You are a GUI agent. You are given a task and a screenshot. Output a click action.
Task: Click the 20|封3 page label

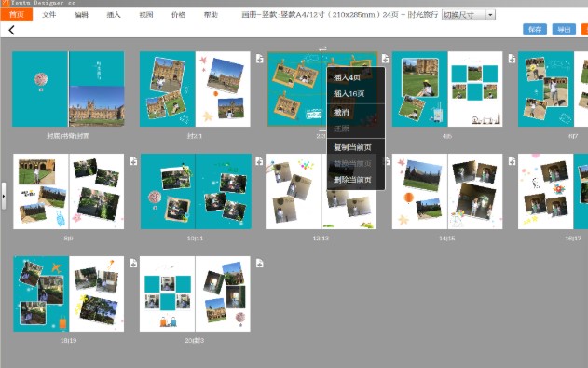coord(194,340)
